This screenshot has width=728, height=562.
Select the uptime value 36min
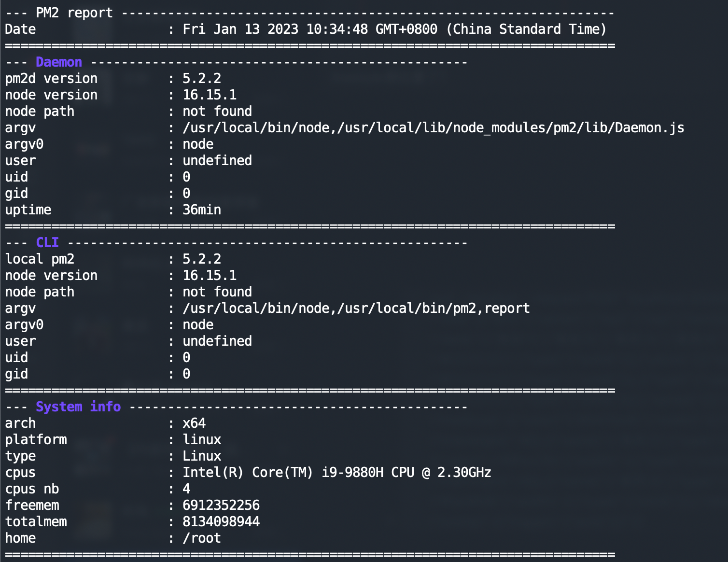point(201,210)
